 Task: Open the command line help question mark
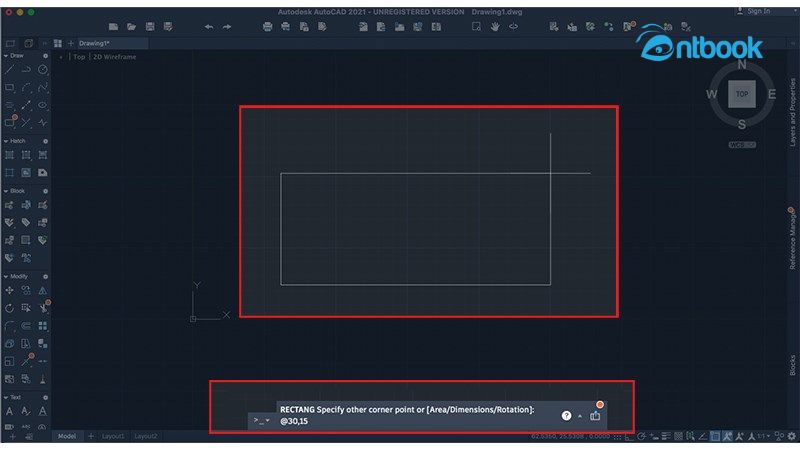pyautogui.click(x=566, y=416)
